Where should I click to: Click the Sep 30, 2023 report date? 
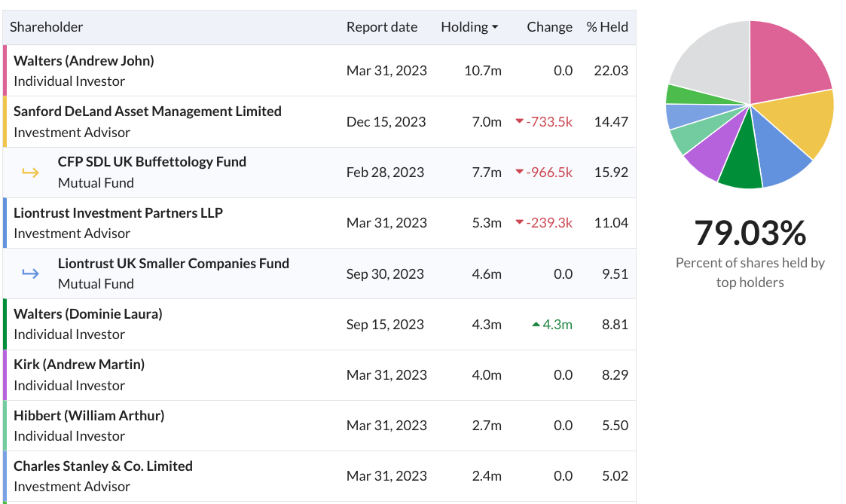point(385,273)
